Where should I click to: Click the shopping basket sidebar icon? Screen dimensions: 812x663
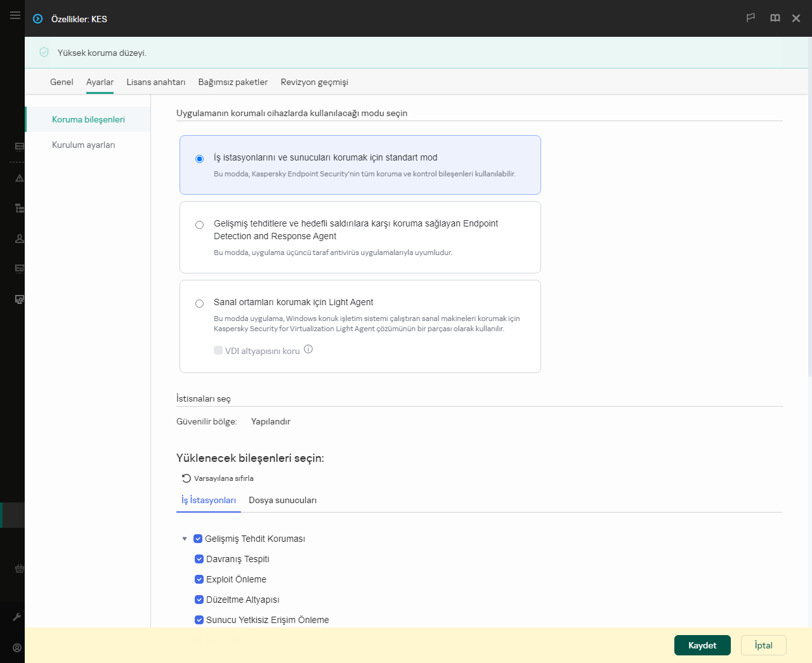[x=20, y=569]
